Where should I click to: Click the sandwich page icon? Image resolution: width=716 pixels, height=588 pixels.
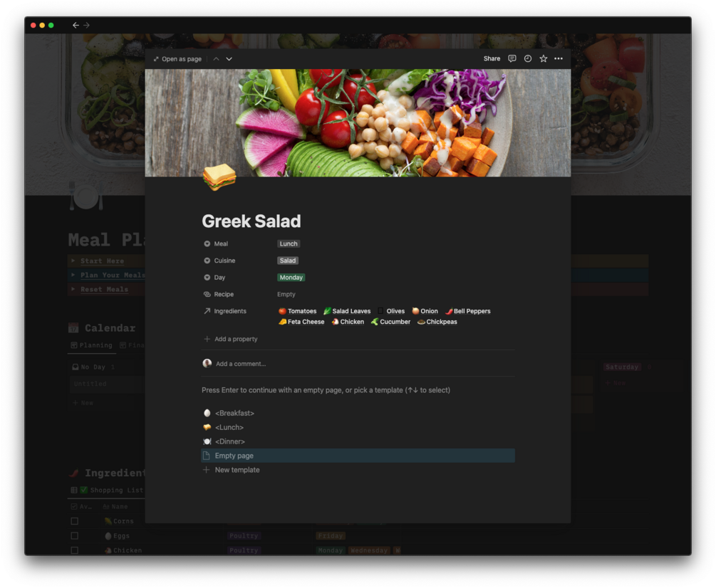[x=219, y=177]
